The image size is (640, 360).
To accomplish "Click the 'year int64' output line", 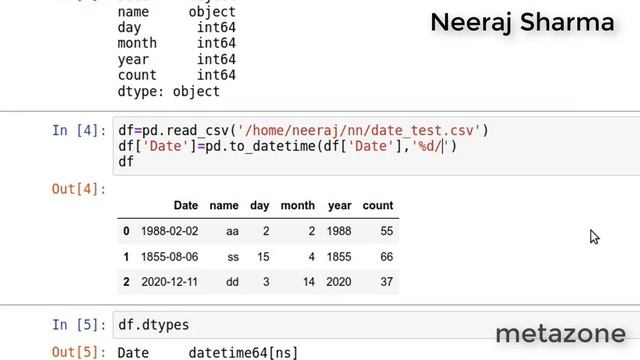I will [176, 60].
